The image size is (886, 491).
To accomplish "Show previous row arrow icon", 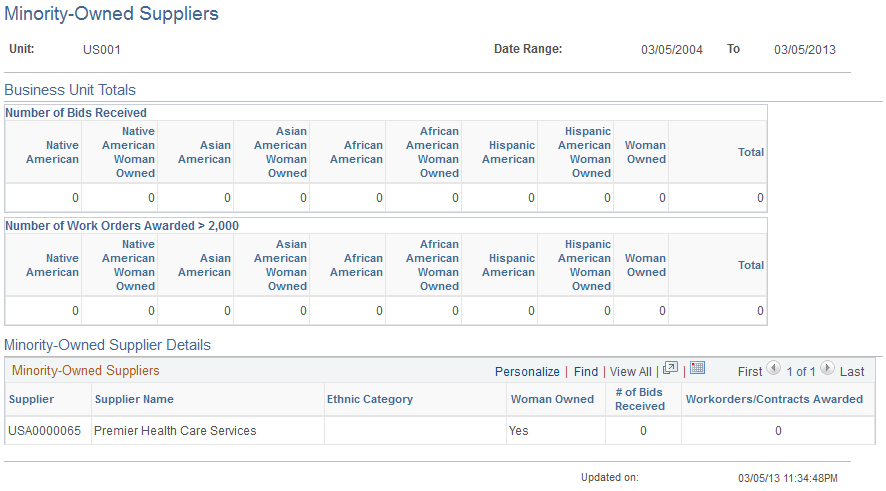I will [774, 369].
